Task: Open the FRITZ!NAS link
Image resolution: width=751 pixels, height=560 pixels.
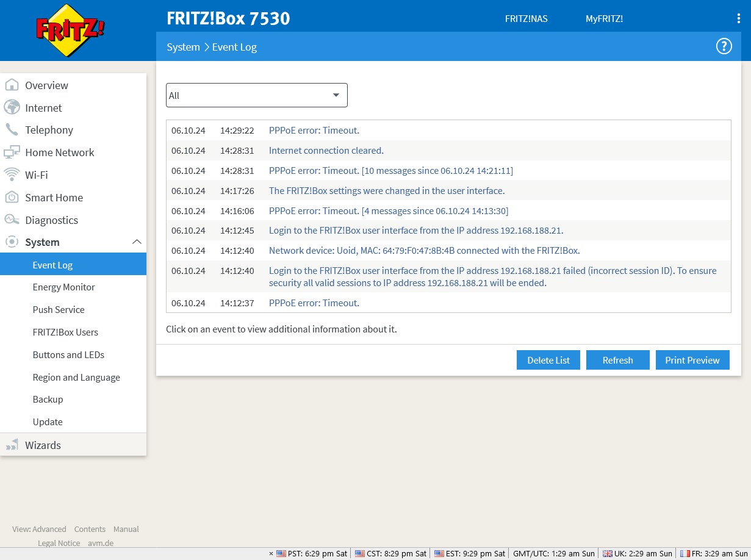Action: pyautogui.click(x=526, y=19)
